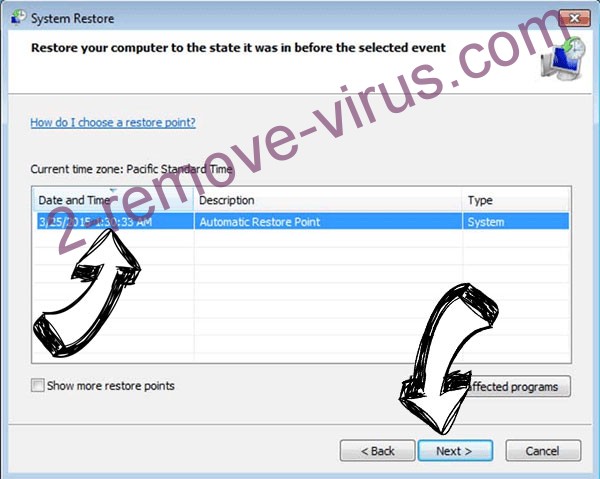
Task: Sort by Date and Time column header
Action: (113, 200)
